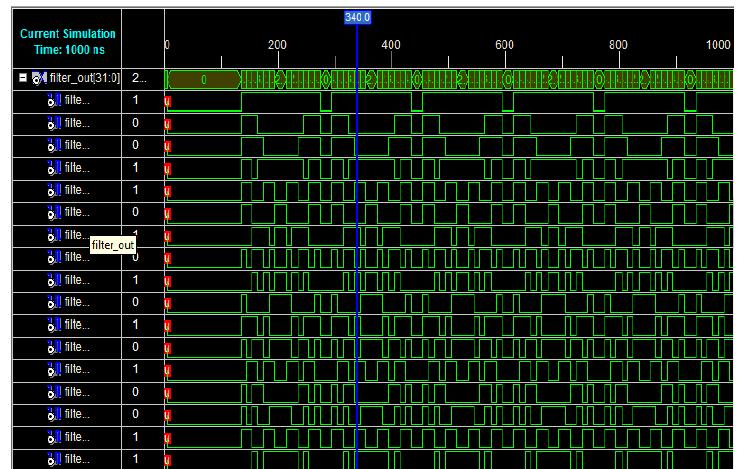Click the signal icon of the bottom-most filte... row
The image size is (741, 469).
coord(54,459)
